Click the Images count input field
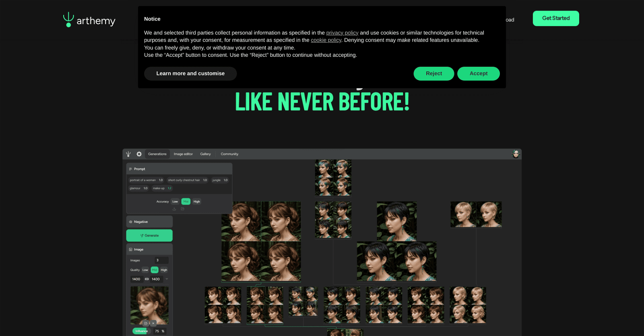644x336 pixels. [x=161, y=261]
